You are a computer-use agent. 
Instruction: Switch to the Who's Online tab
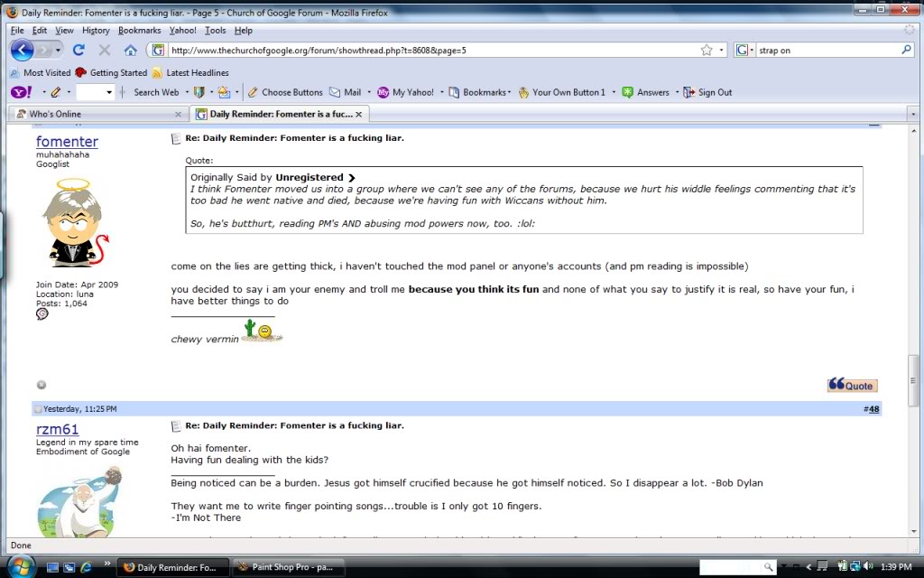coord(95,114)
